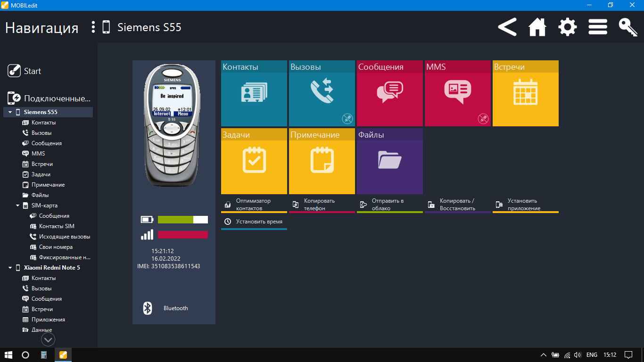
Task: Open the Примечание tile
Action: tap(322, 161)
